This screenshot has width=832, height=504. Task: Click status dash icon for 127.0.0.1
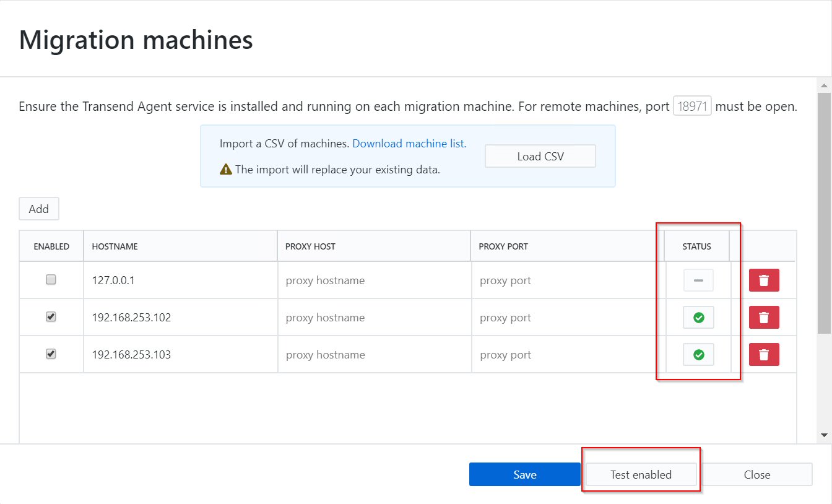point(698,280)
